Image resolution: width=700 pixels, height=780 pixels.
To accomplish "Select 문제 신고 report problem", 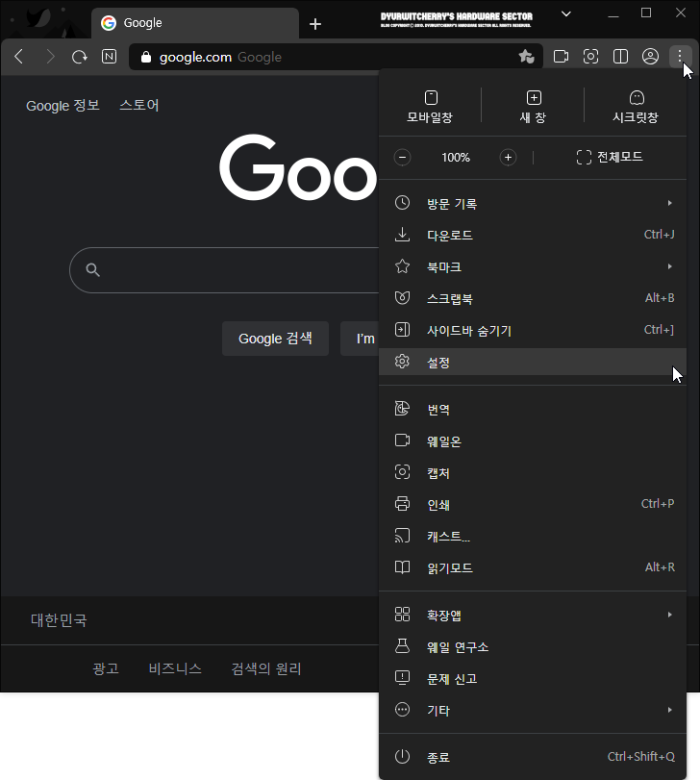I will tap(533, 678).
